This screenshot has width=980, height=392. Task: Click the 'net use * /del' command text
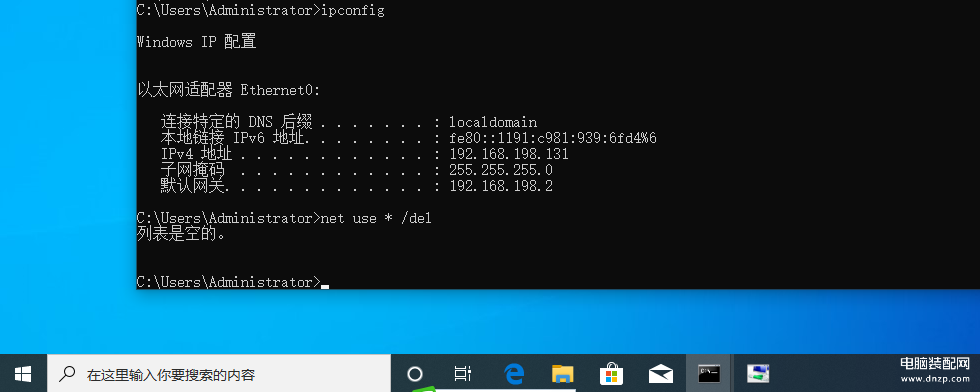376,218
